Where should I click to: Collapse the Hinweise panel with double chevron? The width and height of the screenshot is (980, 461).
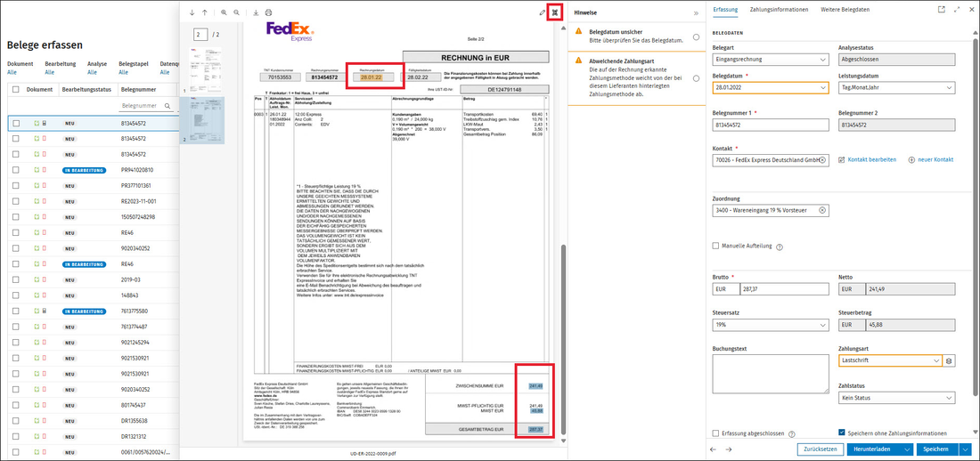pos(697,12)
